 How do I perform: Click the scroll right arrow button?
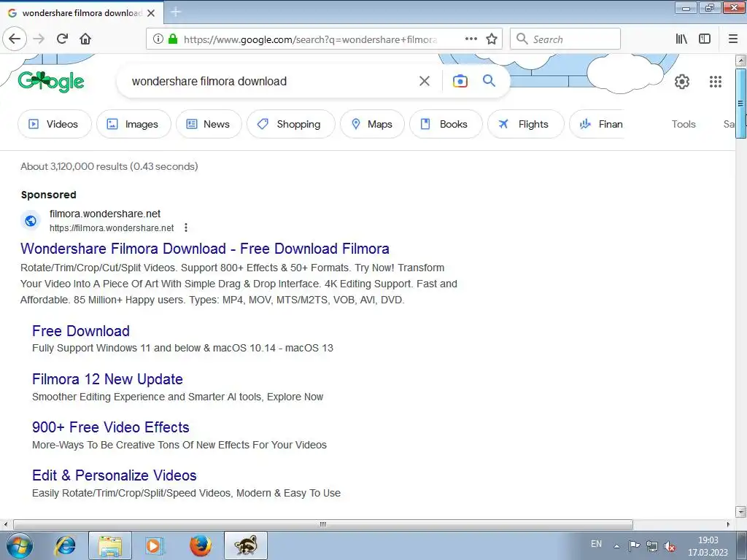click(x=728, y=524)
